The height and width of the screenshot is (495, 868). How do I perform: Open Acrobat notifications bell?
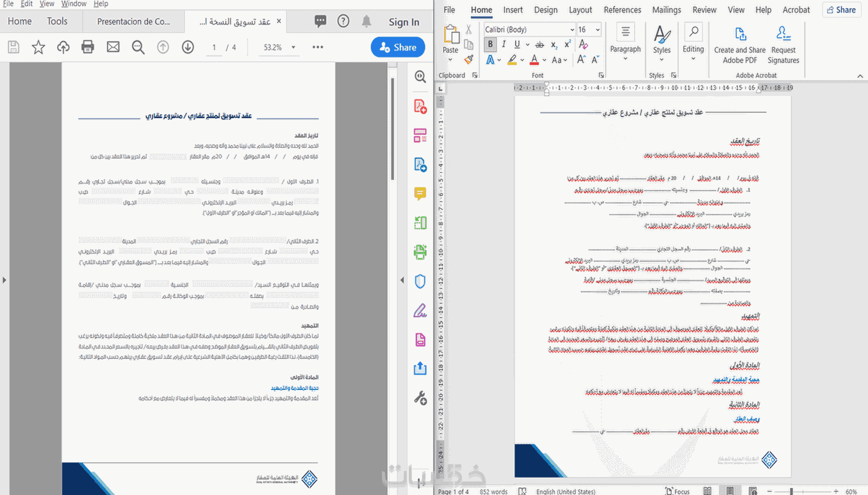coord(367,21)
